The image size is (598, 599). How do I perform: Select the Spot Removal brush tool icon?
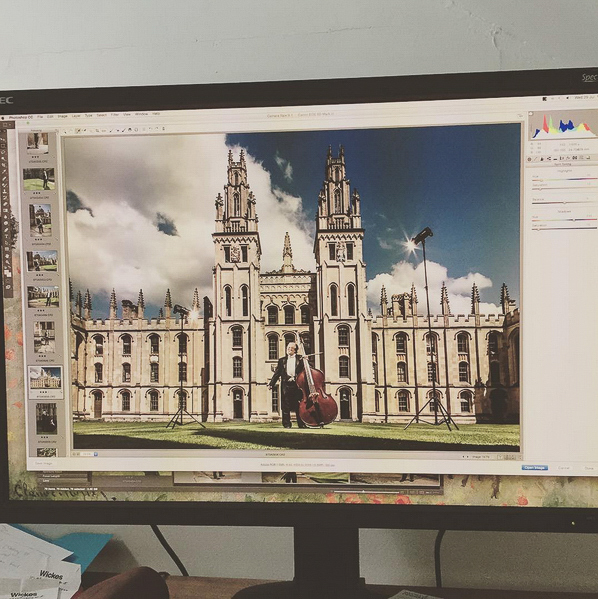tap(110, 130)
